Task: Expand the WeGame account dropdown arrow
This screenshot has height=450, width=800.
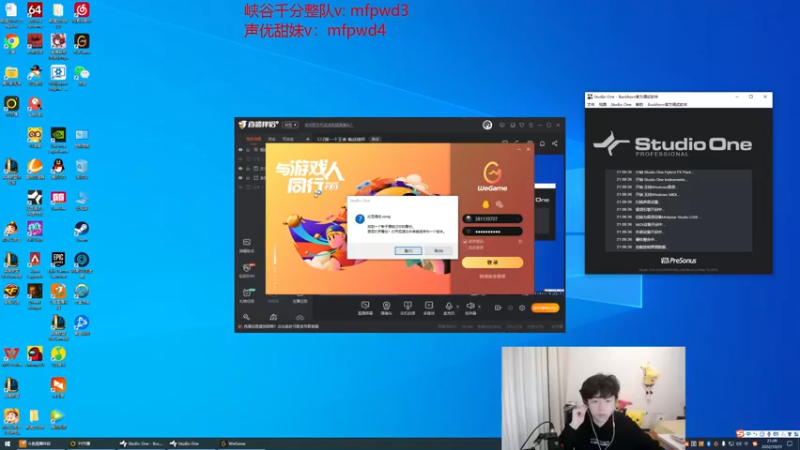Action: click(518, 218)
